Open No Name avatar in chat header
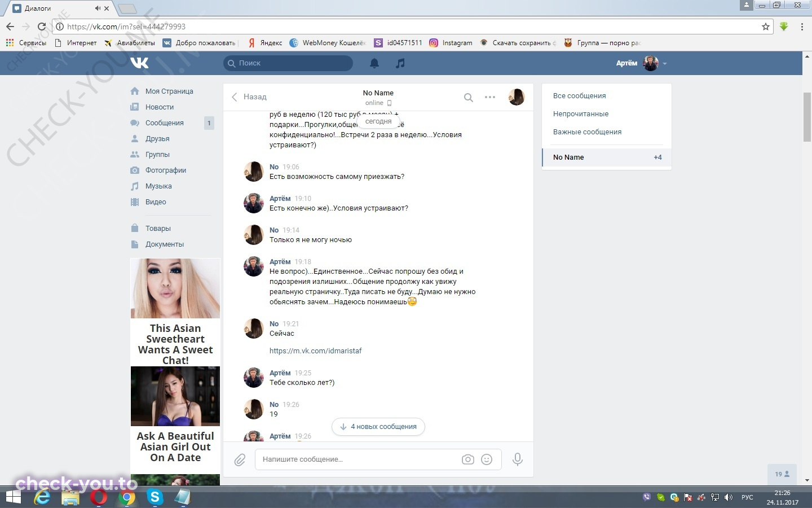812x508 pixels. pos(517,97)
